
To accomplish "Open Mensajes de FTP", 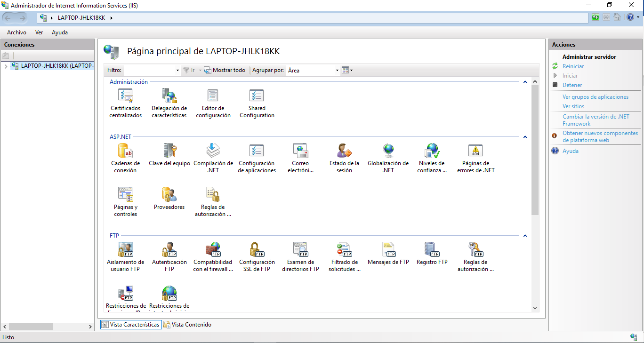I will 388,254.
